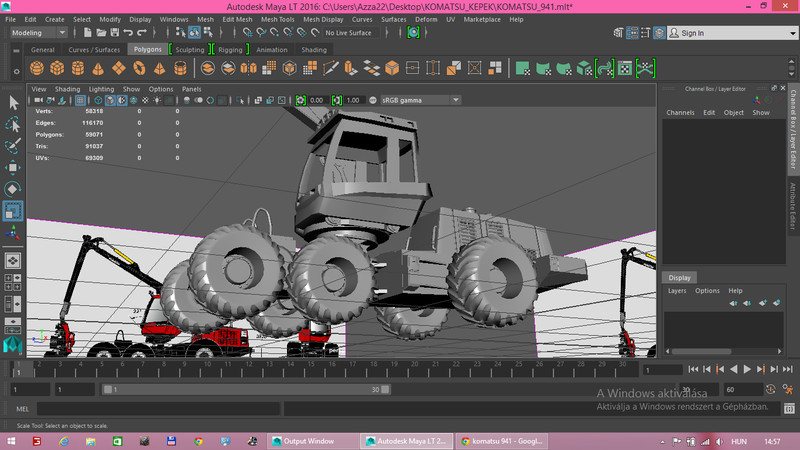Toggle use all lights in viewport
Image resolution: width=800 pixels, height=450 pixels.
coord(157,101)
